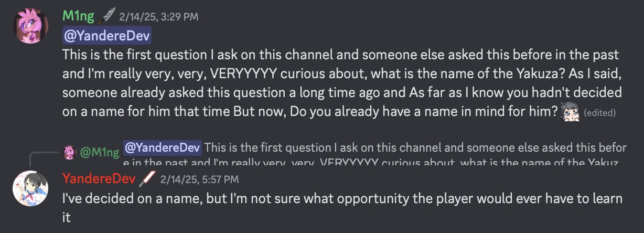Screen dimensions: 644x233
Task: Click the word "it" ending YandereDev's reply
Action: click(67, 218)
